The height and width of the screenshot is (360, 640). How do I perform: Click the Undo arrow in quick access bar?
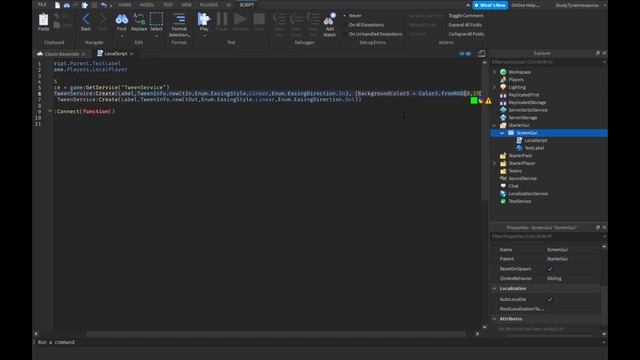point(104,5)
